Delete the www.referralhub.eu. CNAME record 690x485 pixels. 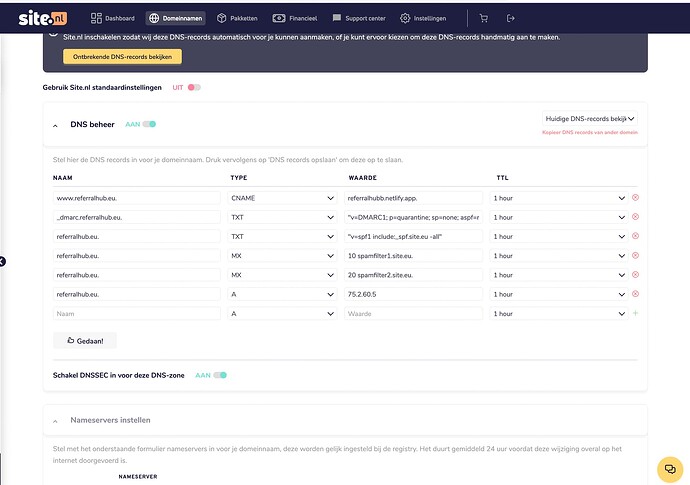(635, 198)
